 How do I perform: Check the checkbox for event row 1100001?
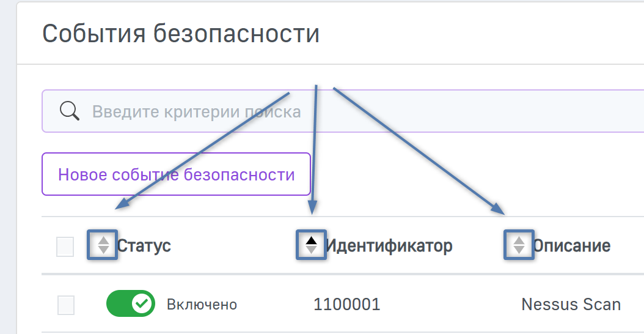point(66,305)
